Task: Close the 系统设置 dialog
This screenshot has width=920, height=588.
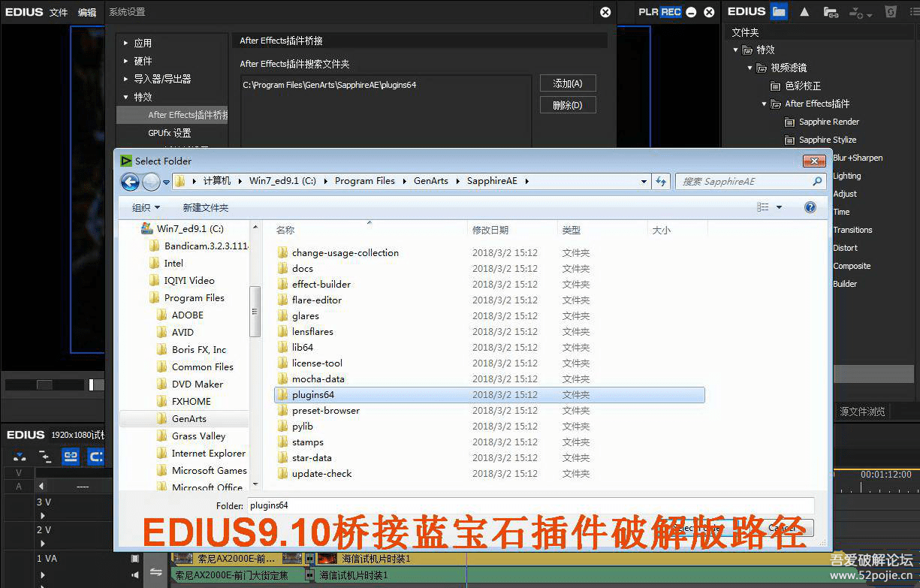Action: [x=605, y=12]
